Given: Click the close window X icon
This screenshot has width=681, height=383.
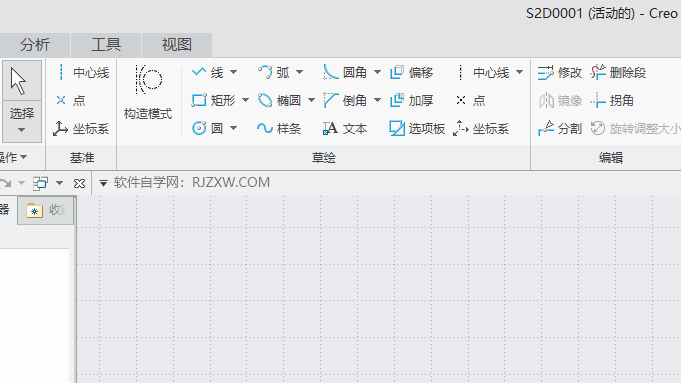Looking at the screenshot, I should point(79,184).
